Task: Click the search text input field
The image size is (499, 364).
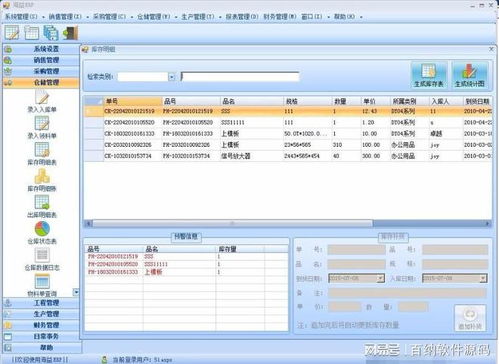Action: point(240,77)
